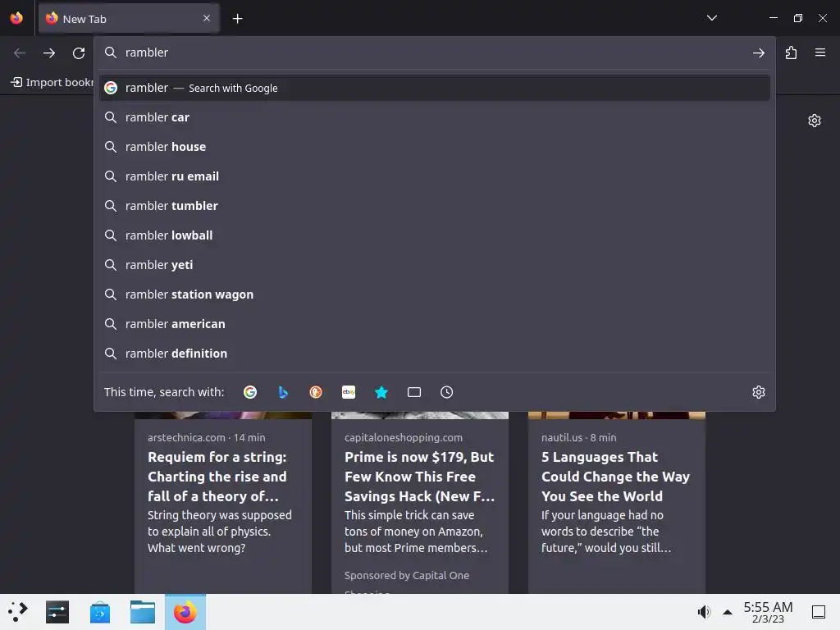This screenshot has height=630, width=840.
Task: Choose 'rambler car' suggestion
Action: (435, 117)
